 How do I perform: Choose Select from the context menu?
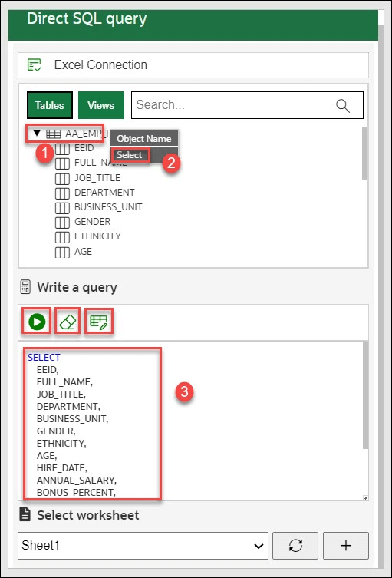pos(130,155)
